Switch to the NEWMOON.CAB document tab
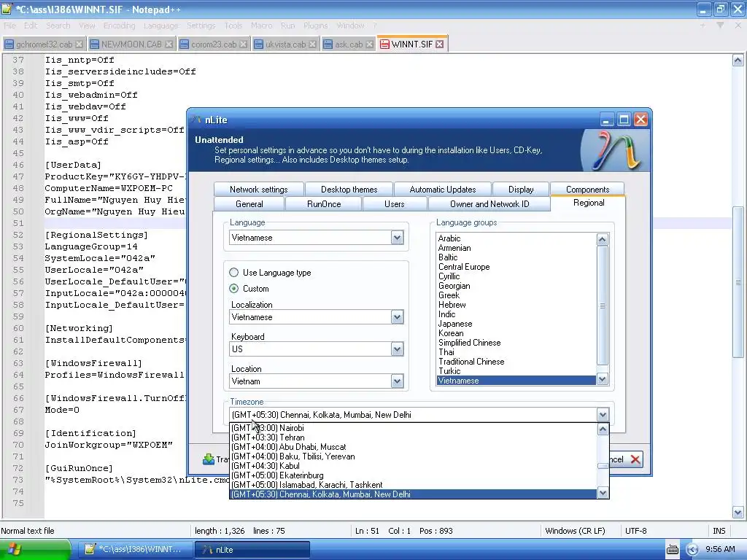 (x=131, y=44)
